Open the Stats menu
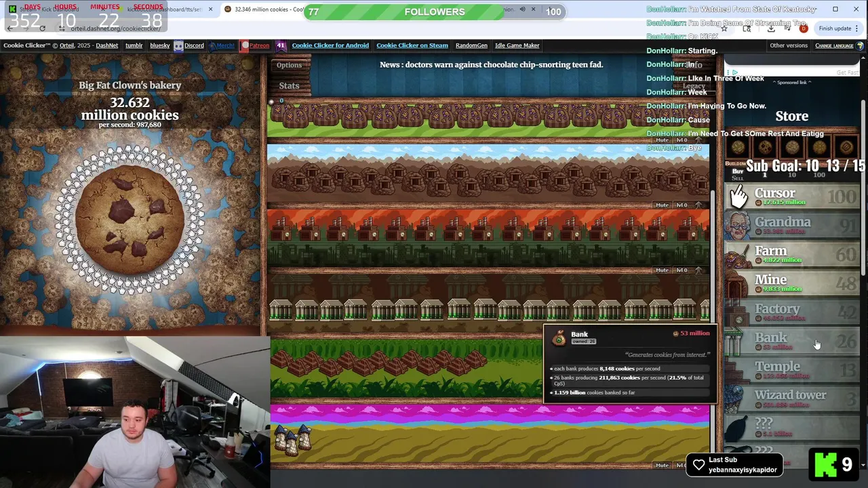Screen dimensions: 868x488 (x=289, y=85)
